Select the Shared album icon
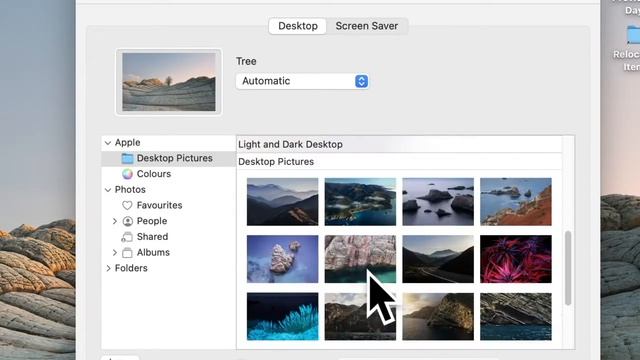This screenshot has height=360, width=640. tap(127, 237)
